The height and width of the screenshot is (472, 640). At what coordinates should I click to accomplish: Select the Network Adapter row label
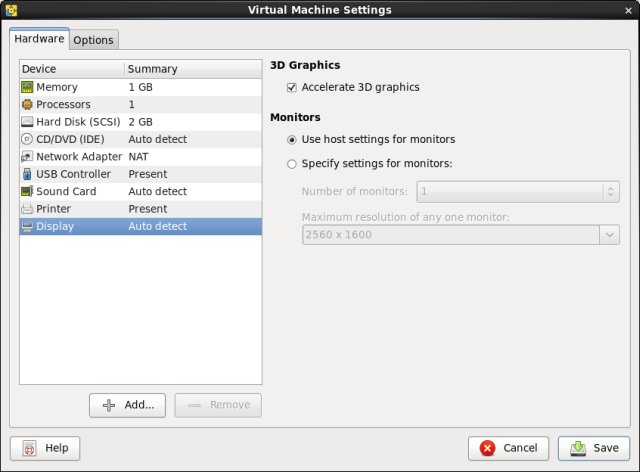point(79,156)
